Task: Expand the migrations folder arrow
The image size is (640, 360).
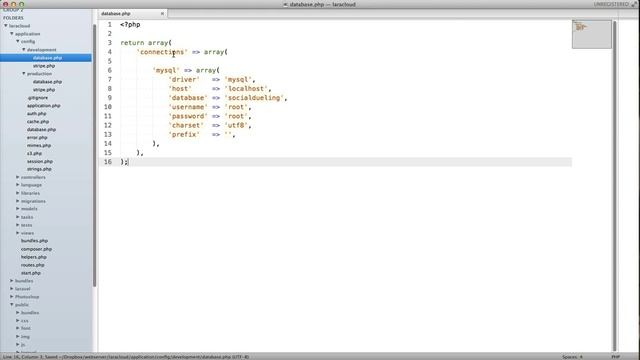Action: tap(18, 201)
